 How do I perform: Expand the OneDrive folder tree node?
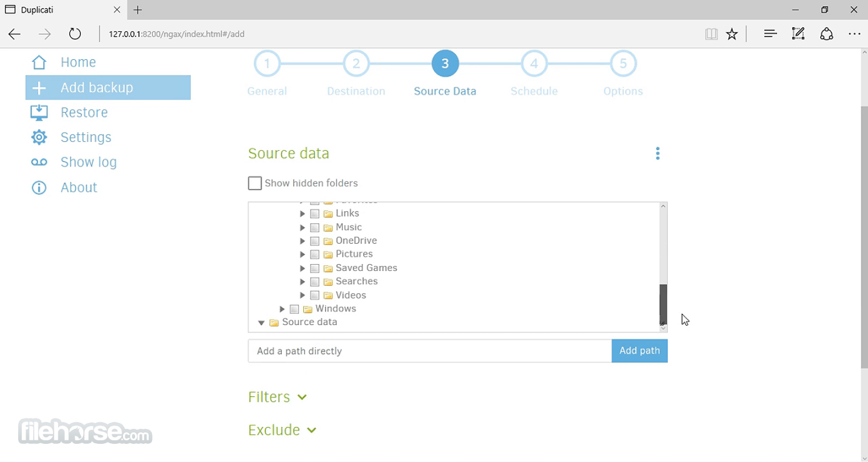pyautogui.click(x=302, y=241)
